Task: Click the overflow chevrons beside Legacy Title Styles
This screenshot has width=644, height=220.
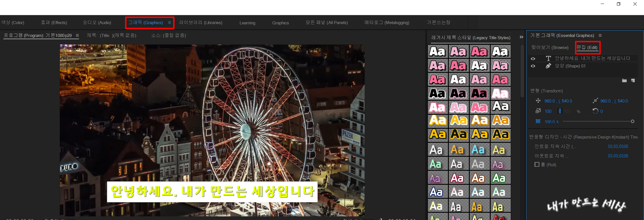Action: pos(521,37)
